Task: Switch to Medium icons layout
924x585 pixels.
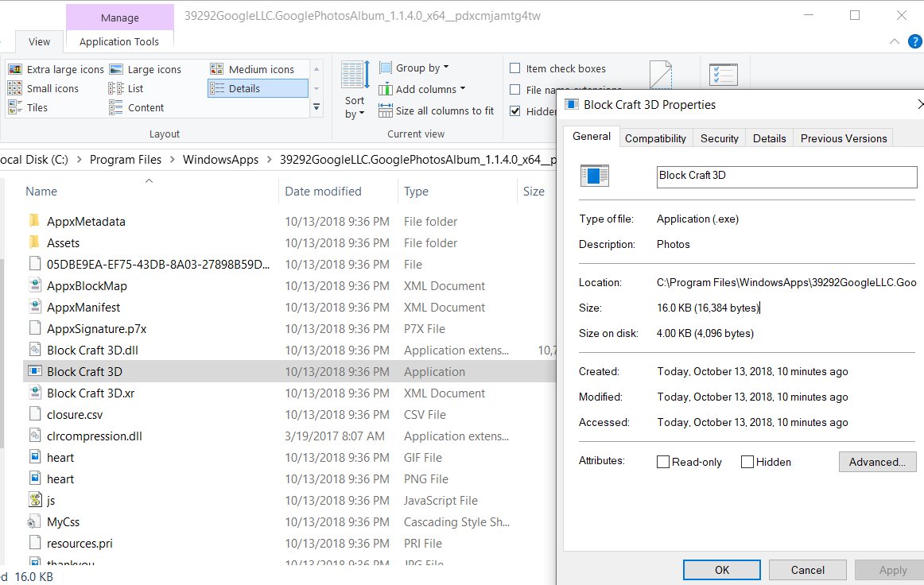Action: pyautogui.click(x=252, y=69)
